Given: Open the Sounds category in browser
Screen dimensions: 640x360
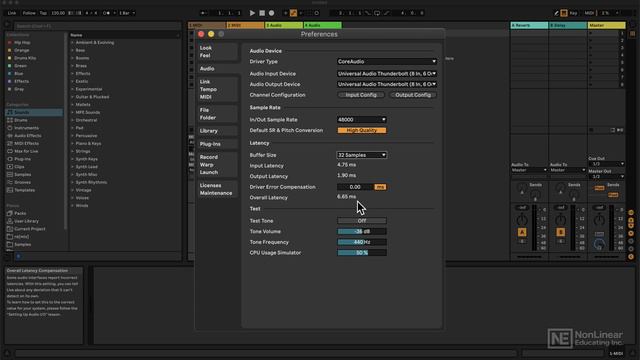Looking at the screenshot, I should tap(34, 112).
